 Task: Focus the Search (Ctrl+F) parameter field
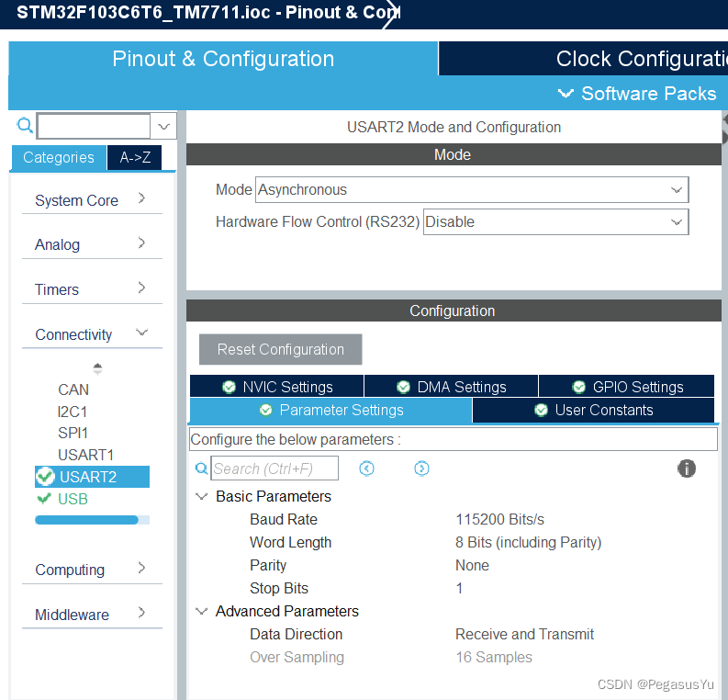tap(274, 469)
